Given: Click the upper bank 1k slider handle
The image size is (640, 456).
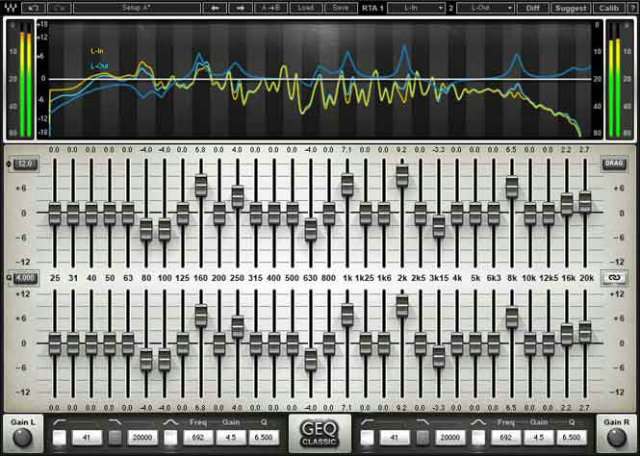Looking at the screenshot, I should (347, 184).
